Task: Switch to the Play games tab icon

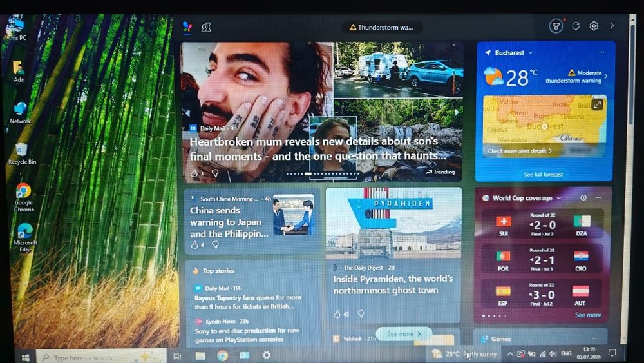Action: [x=206, y=27]
